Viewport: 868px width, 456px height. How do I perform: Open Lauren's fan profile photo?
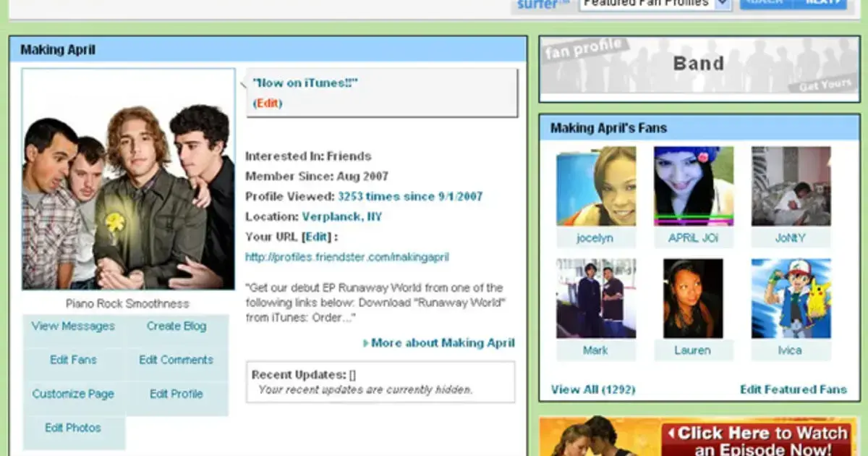point(693,298)
